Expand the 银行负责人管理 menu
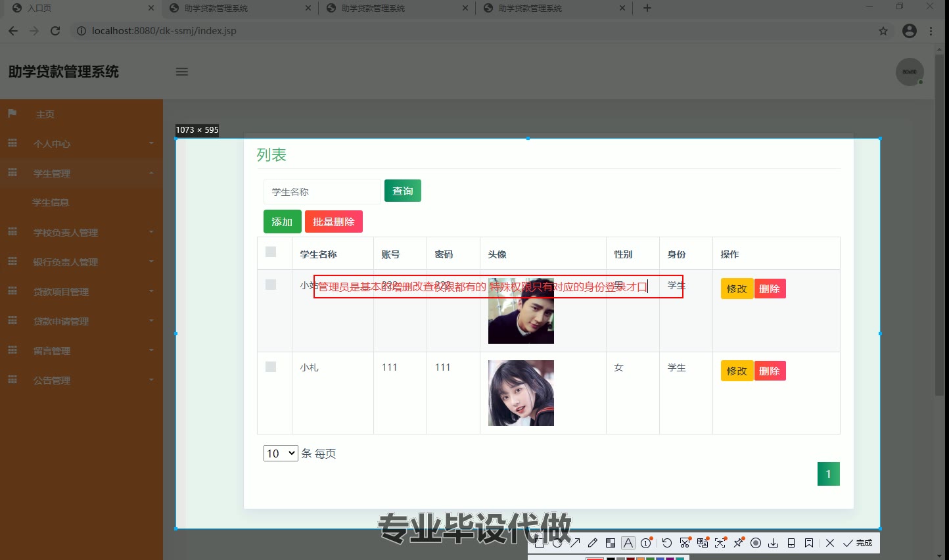 click(x=81, y=262)
